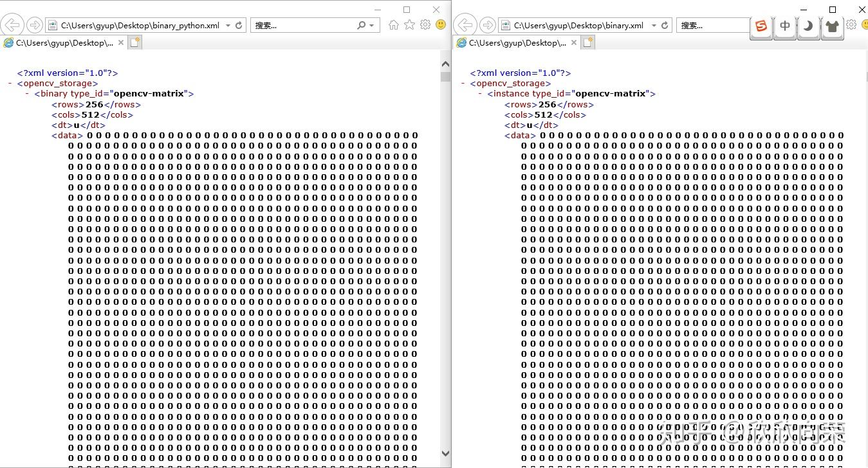Select the tab in the binary.xml window
Image resolution: width=868 pixels, height=468 pixels.
[x=517, y=42]
